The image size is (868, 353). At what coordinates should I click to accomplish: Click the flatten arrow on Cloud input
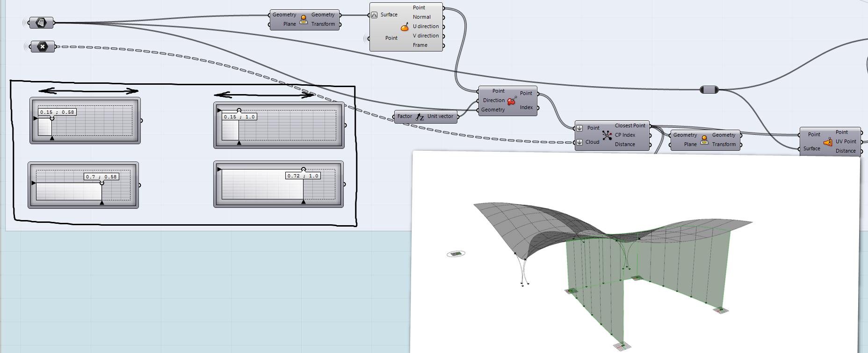(580, 142)
